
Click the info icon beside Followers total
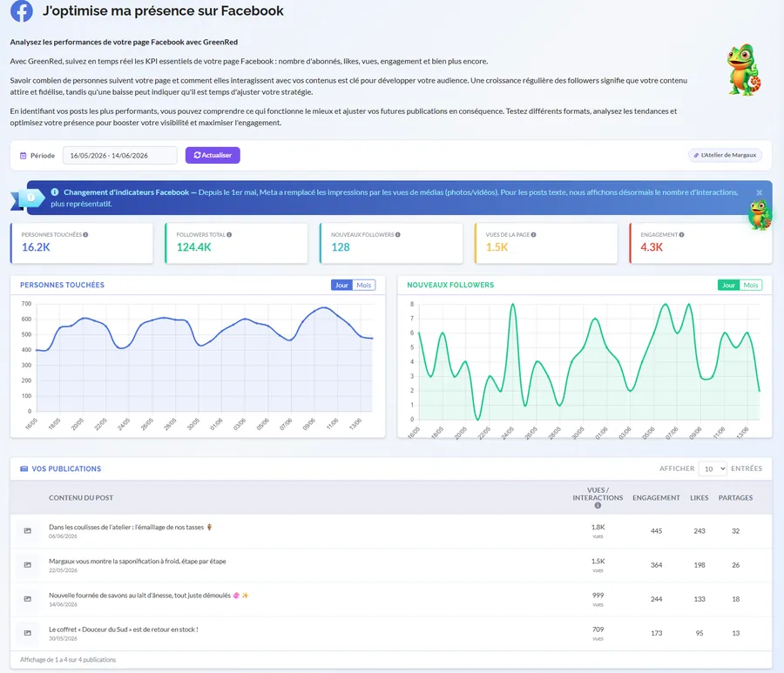pos(229,234)
